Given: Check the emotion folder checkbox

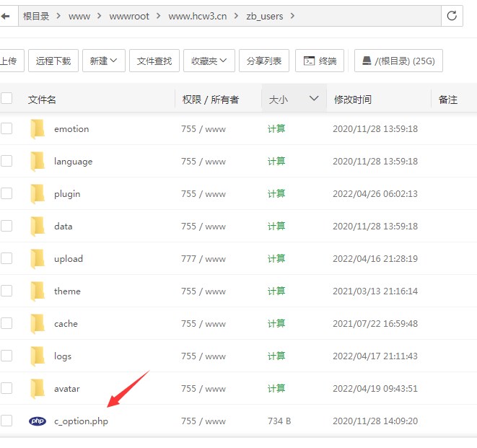Looking at the screenshot, I should click(6, 128).
